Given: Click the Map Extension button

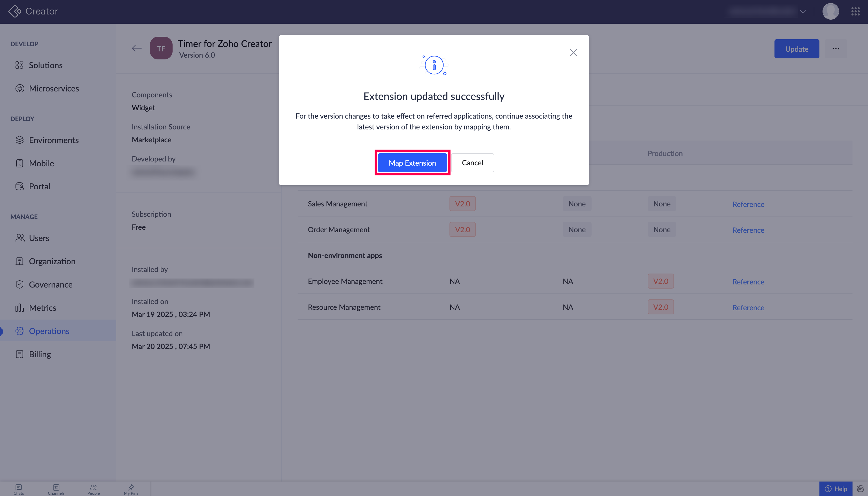Looking at the screenshot, I should pos(412,163).
